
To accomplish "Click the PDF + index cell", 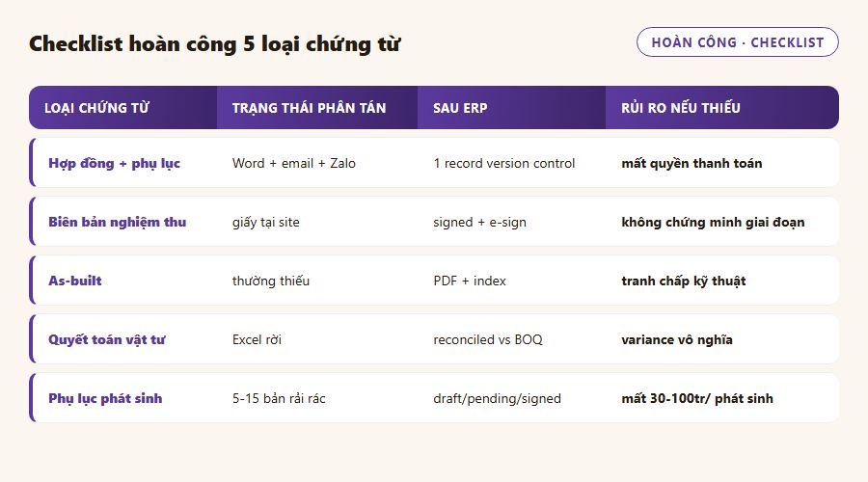I will [x=470, y=281].
